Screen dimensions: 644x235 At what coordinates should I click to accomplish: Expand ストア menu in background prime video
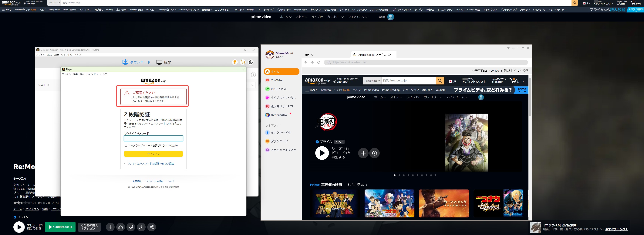tap(301, 17)
